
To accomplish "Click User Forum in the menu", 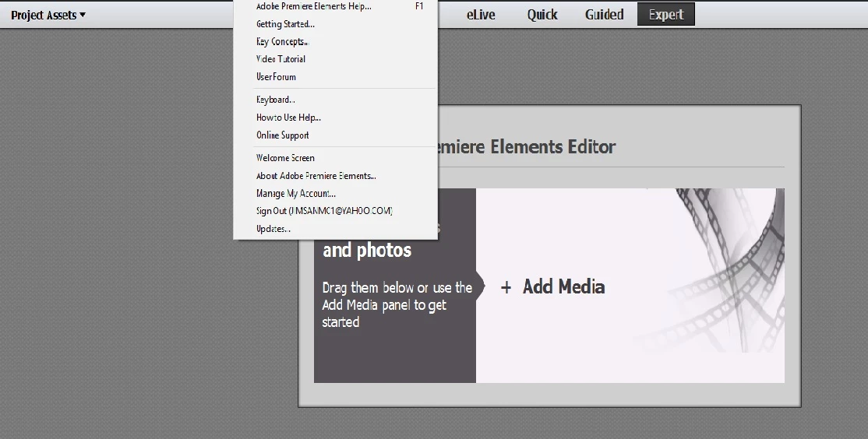I will (x=336, y=77).
